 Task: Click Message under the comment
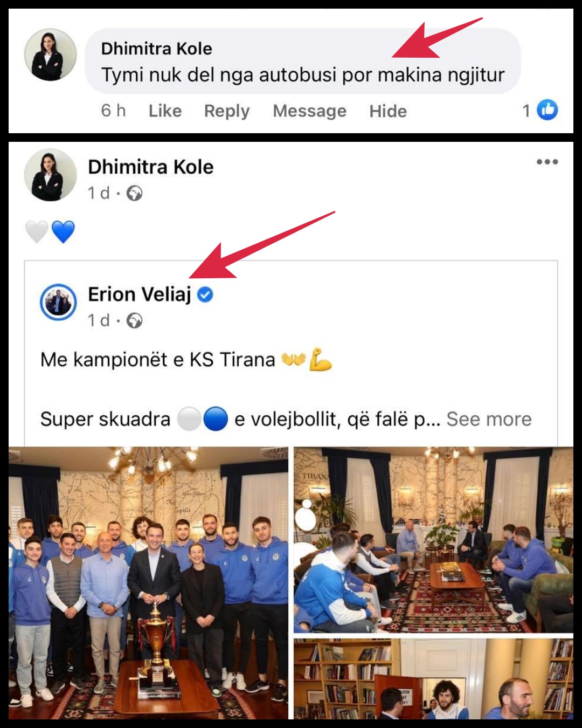(310, 111)
